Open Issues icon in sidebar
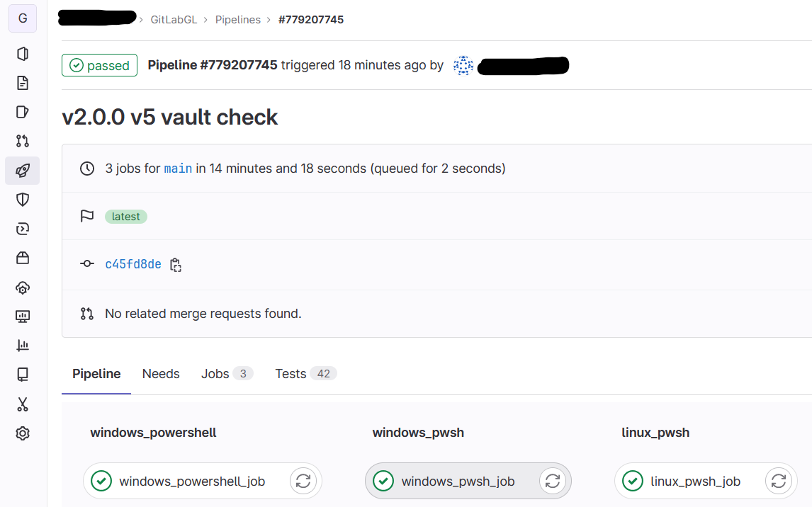812x507 pixels. click(x=22, y=112)
